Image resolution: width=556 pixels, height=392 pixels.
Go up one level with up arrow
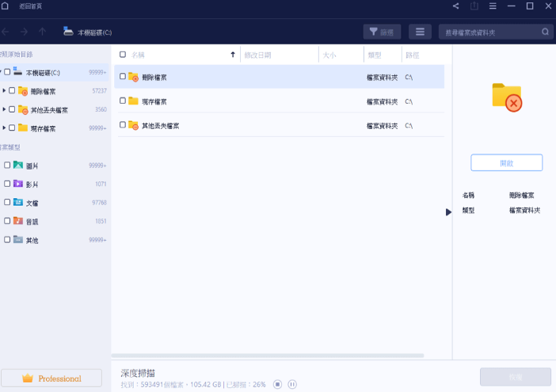coord(42,32)
